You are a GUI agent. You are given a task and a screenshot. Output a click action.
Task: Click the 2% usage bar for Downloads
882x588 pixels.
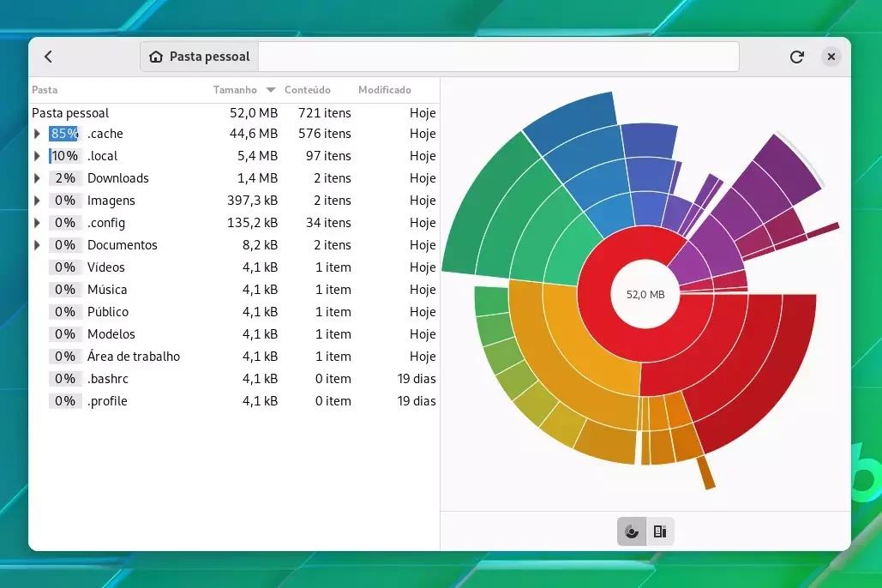click(64, 178)
